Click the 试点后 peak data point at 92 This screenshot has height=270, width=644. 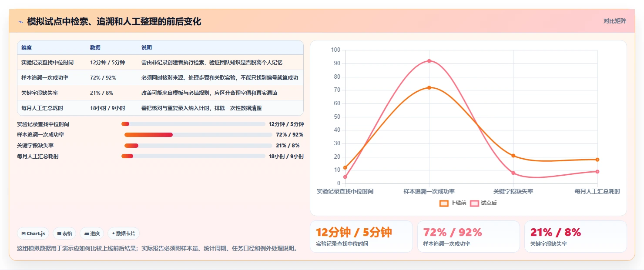point(429,61)
